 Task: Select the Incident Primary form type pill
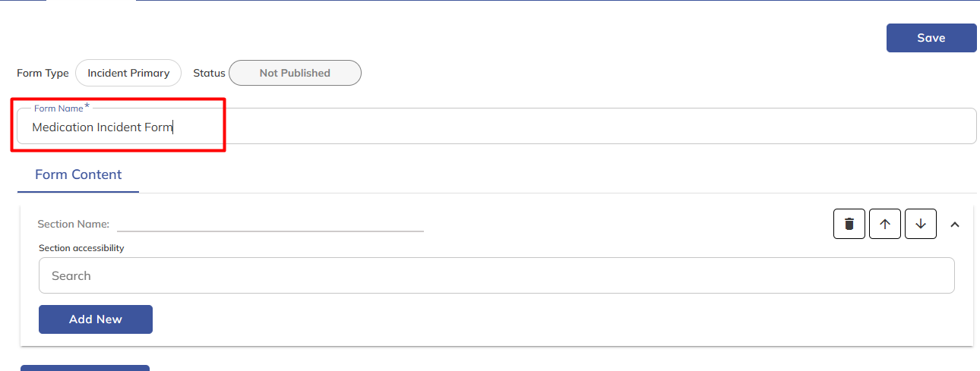click(128, 73)
